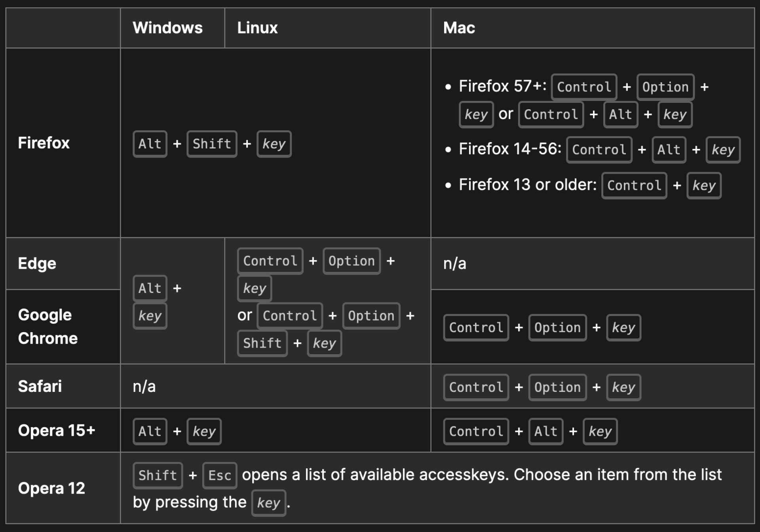Click the Alt badge in Chrome's Windows shortcut
The width and height of the screenshot is (760, 532).
pyautogui.click(x=150, y=288)
